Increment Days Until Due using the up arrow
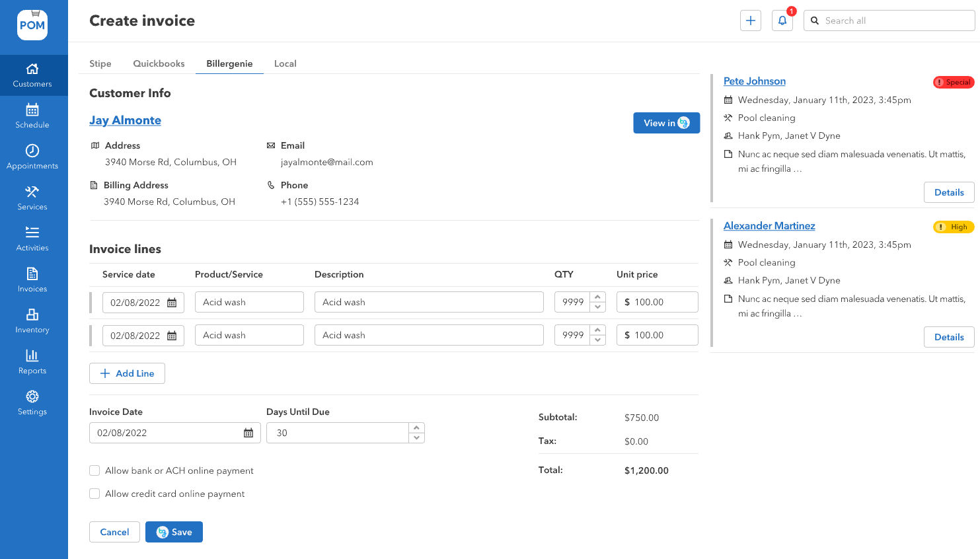 pos(417,428)
